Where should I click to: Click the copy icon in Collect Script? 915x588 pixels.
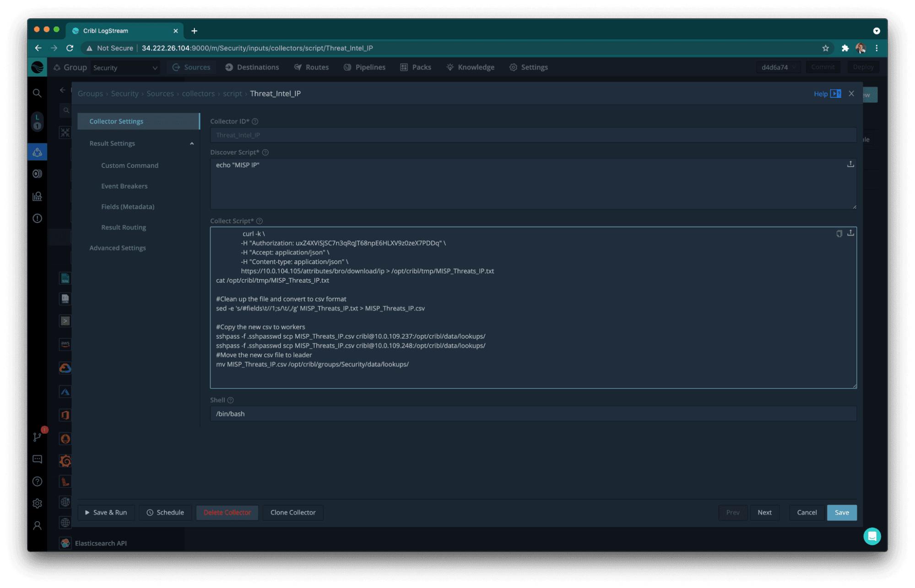coord(839,233)
